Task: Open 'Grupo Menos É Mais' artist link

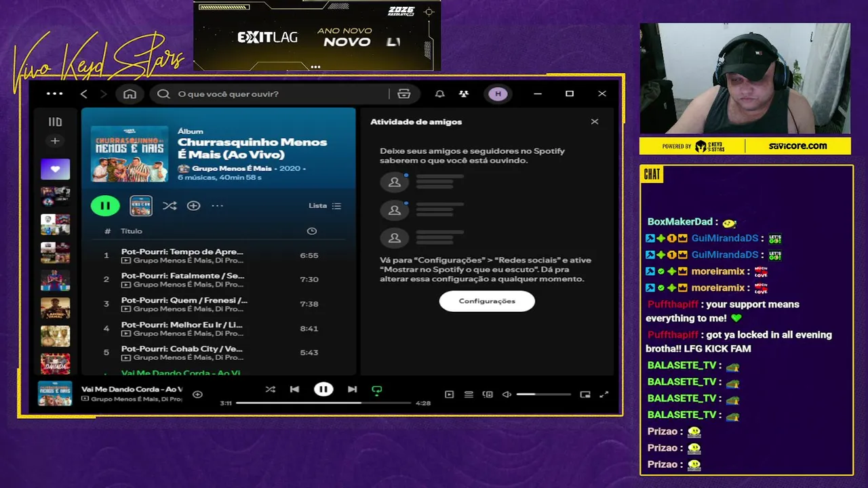Action: point(231,168)
